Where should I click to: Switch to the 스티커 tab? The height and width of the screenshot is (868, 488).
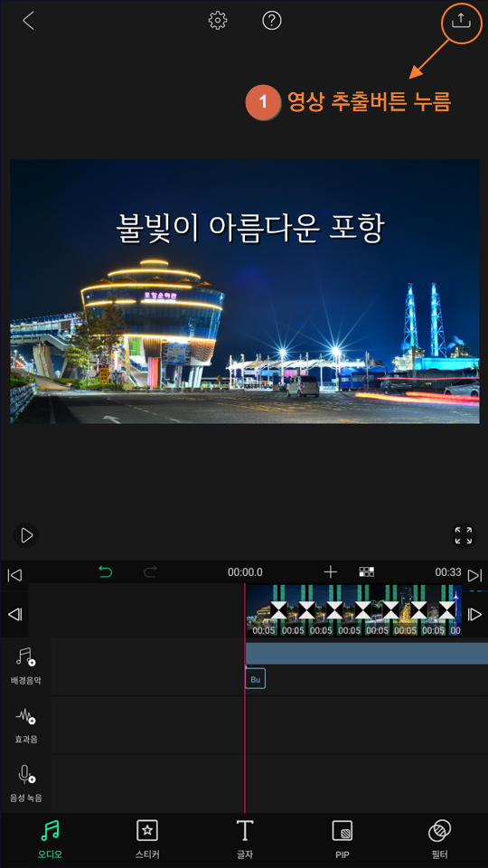(x=147, y=839)
